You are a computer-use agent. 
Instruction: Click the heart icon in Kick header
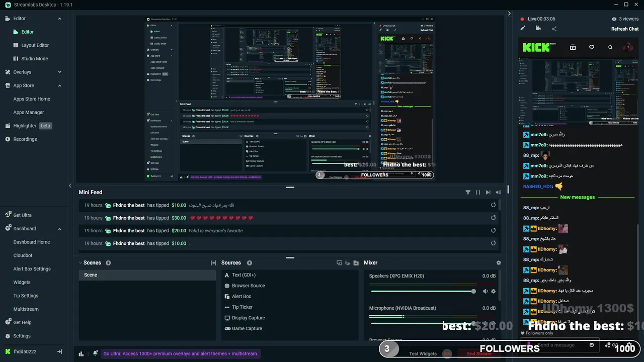pos(592,47)
